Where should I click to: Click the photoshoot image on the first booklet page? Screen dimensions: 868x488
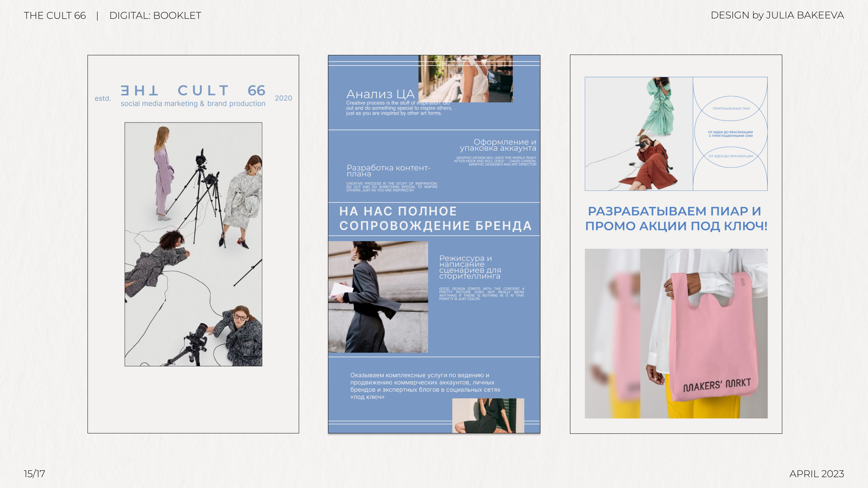193,244
